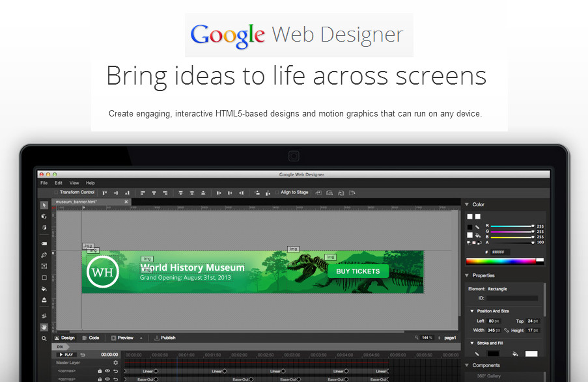Viewport: 588px width, 382px height.
Task: Collapse the Position And Size section
Action: pos(472,311)
